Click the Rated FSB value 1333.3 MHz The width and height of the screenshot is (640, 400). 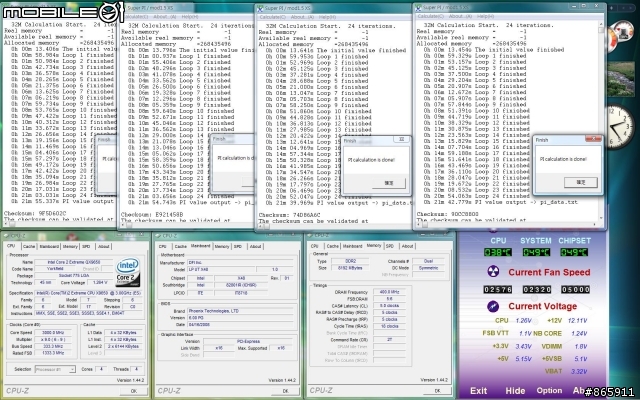pyautogui.click(x=55, y=353)
